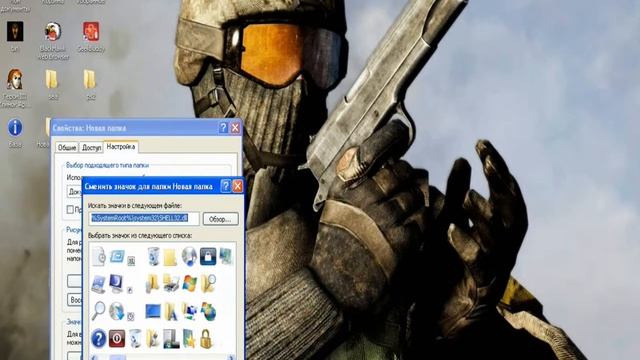Image resolution: width=640 pixels, height=360 pixels.
Task: Pick the laptop computer icon
Action: click(x=98, y=284)
